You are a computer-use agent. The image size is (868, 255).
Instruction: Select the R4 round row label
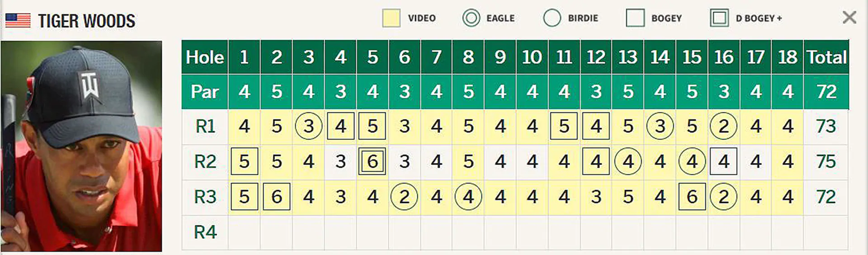(x=205, y=232)
